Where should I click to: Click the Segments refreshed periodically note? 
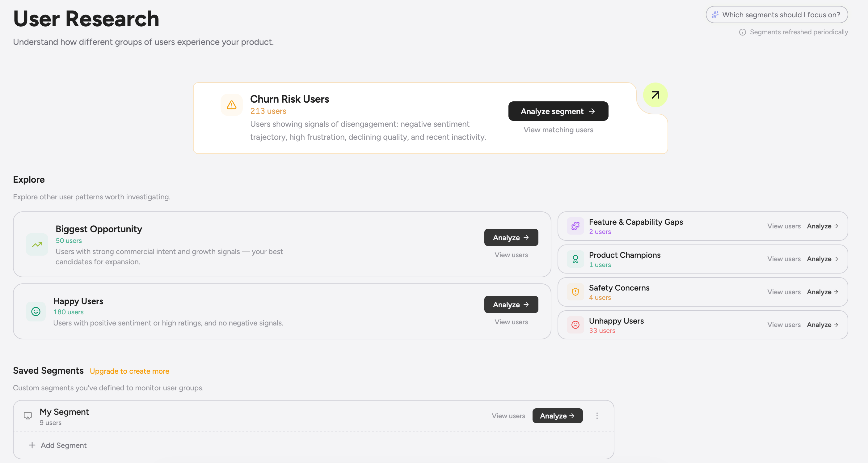798,32
